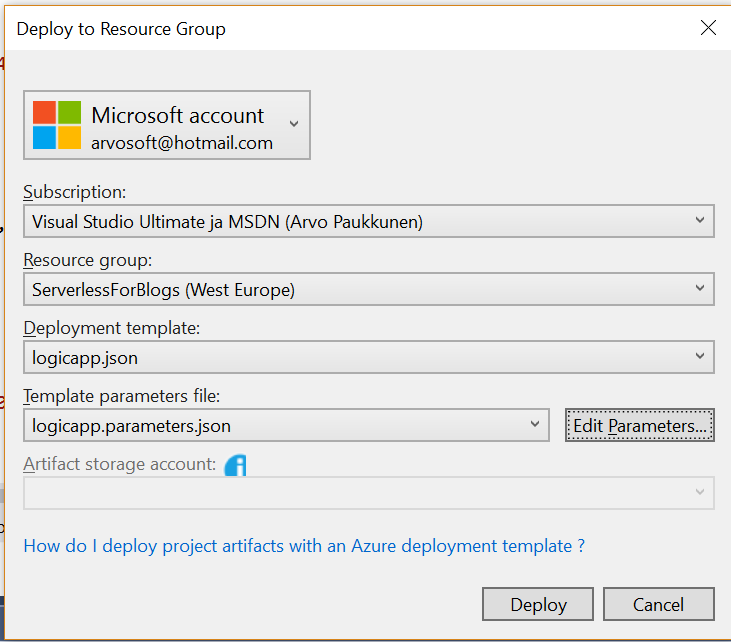Expand the Microsoft account chevron
The height and width of the screenshot is (642, 731).
click(293, 124)
